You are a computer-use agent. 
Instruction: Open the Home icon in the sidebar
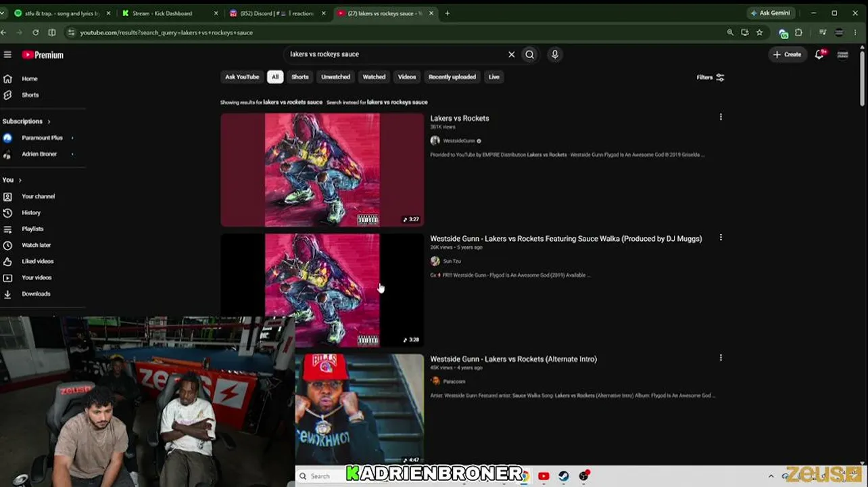(7, 78)
